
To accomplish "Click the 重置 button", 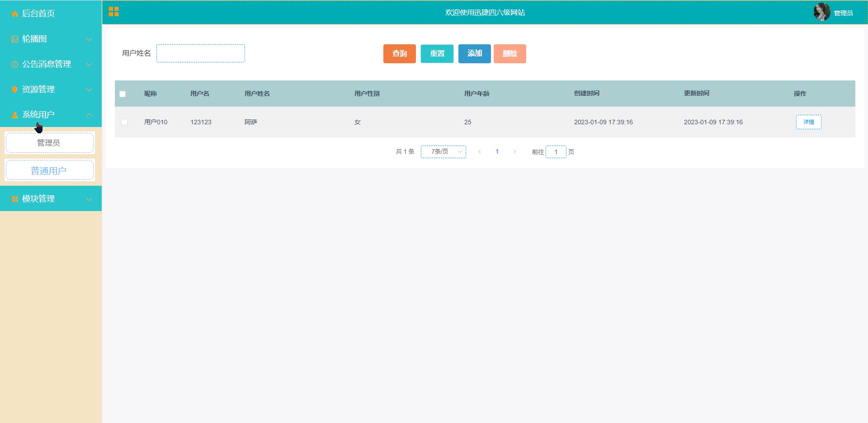I will tap(437, 54).
